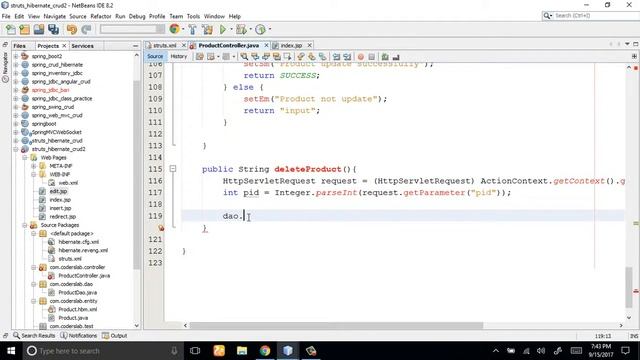Viewport: 640px width, 360px height.
Task: Click the error hint bulb at line 120
Action: tap(161, 228)
